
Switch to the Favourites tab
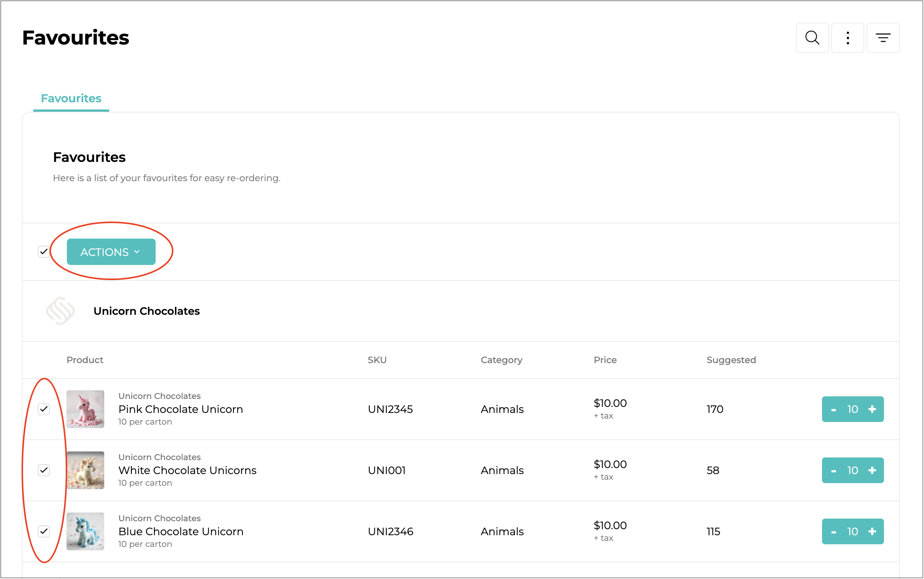71,99
